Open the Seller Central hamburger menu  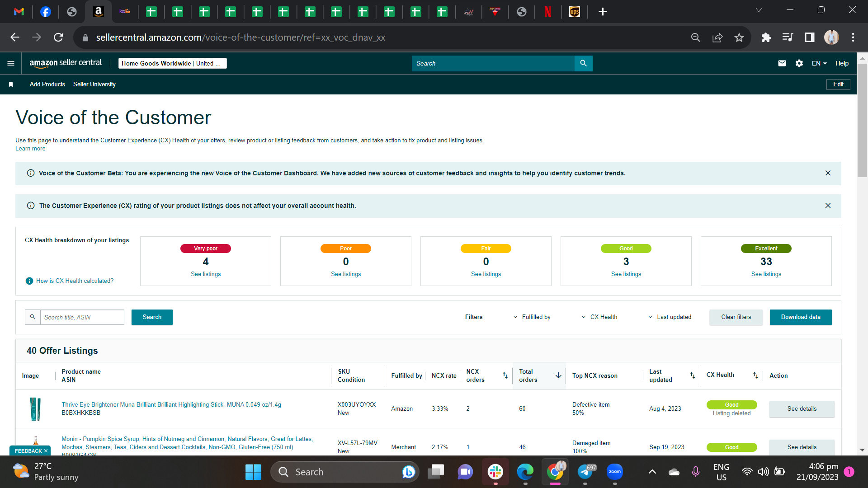(x=11, y=63)
